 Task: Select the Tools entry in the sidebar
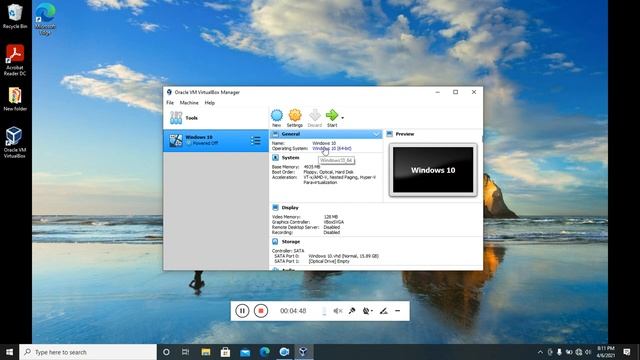pos(216,118)
